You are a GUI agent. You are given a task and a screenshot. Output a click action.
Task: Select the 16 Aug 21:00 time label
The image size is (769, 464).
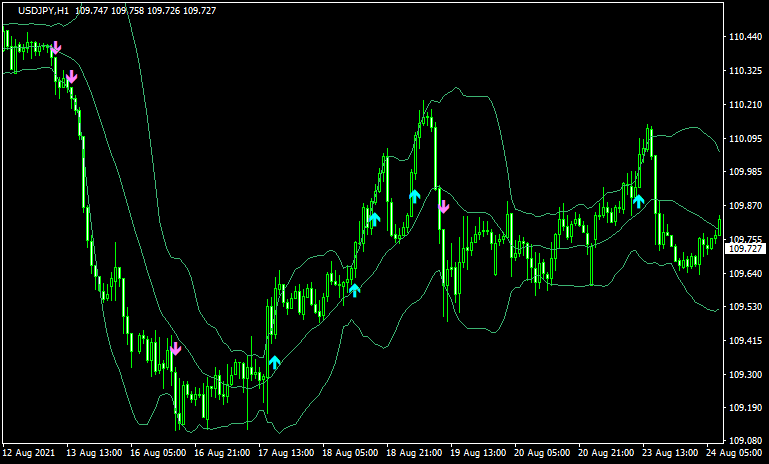(220, 452)
